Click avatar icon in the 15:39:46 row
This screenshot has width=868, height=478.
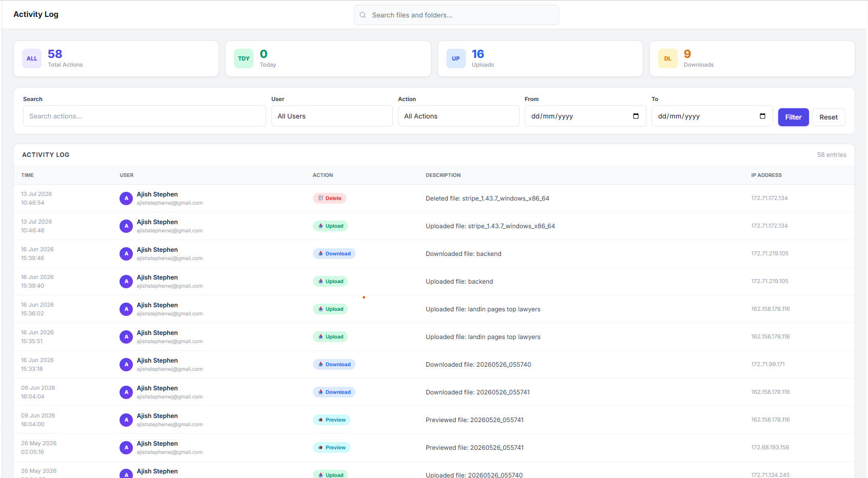(126, 254)
